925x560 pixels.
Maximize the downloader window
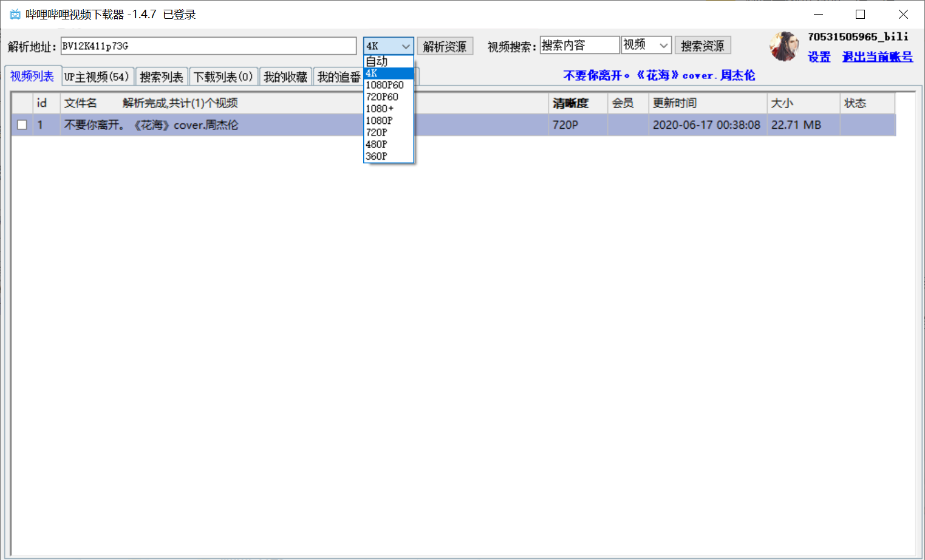tap(861, 14)
